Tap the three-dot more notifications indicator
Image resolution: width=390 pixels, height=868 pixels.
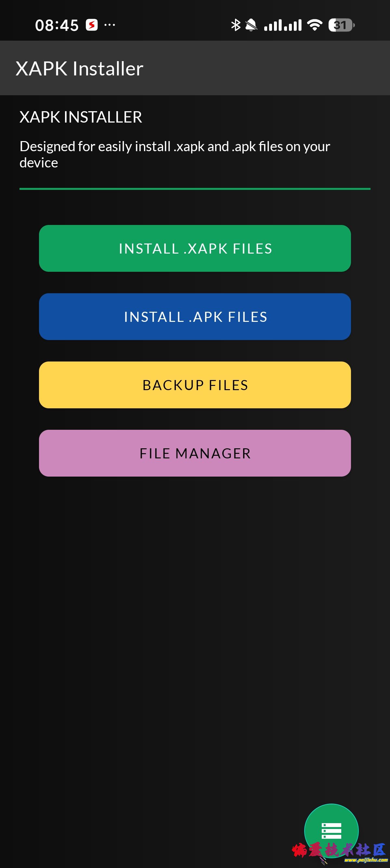click(110, 25)
